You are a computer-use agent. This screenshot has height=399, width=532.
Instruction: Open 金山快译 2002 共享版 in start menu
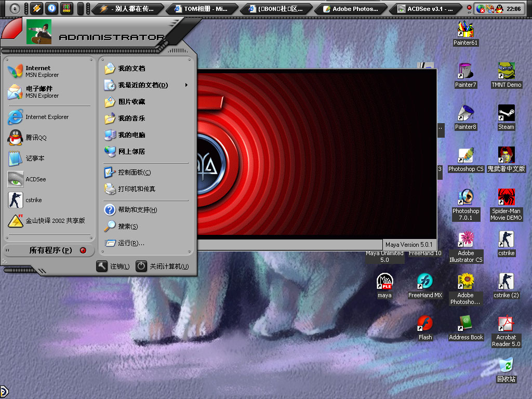pyautogui.click(x=49, y=220)
